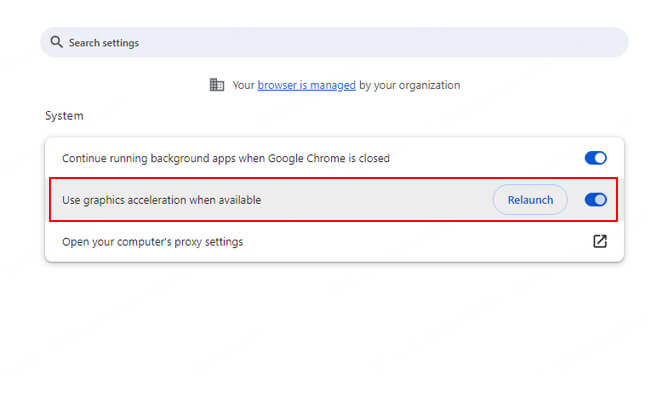The height and width of the screenshot is (400, 650).
Task: Click the word "Your" before the managed link
Action: coord(243,85)
